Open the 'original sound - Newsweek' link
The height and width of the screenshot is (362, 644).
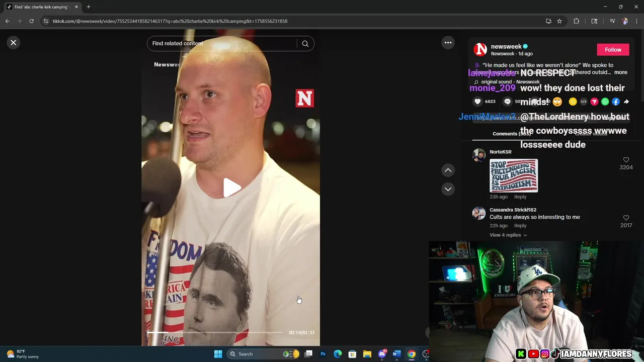[x=510, y=82]
